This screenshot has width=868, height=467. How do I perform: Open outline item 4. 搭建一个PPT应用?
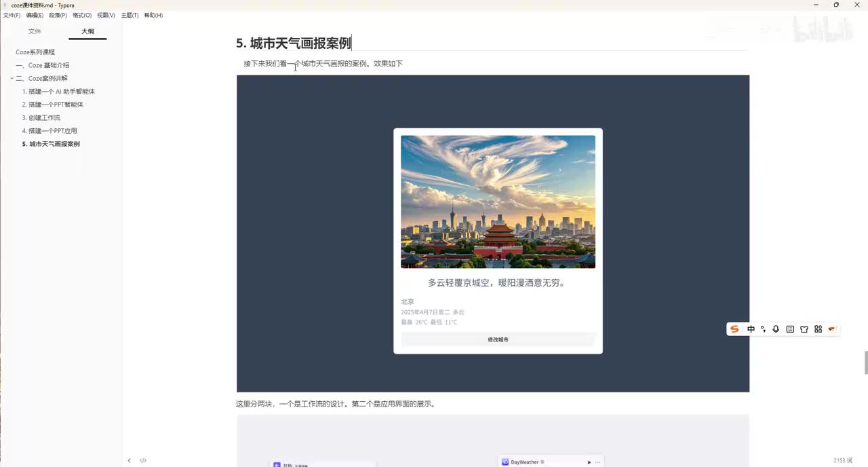click(50, 130)
